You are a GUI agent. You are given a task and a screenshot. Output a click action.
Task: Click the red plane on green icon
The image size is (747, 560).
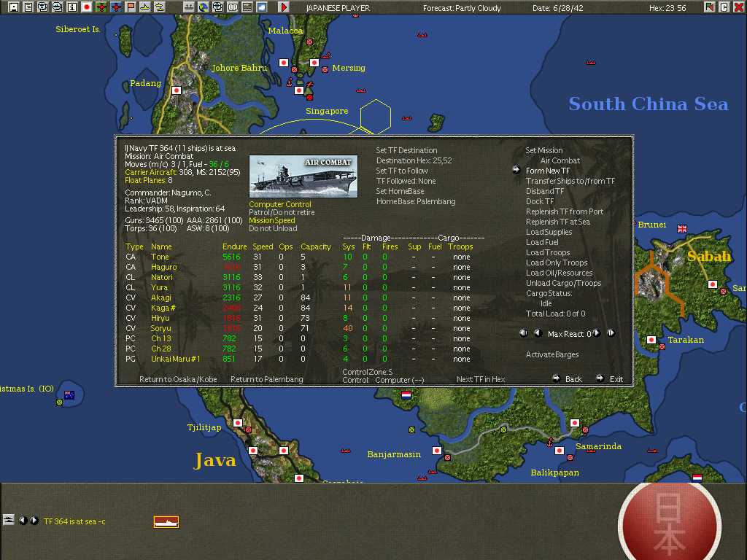[x=101, y=7]
